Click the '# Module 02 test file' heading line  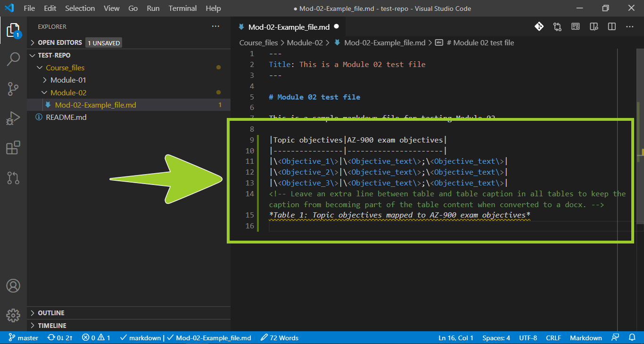tap(314, 97)
